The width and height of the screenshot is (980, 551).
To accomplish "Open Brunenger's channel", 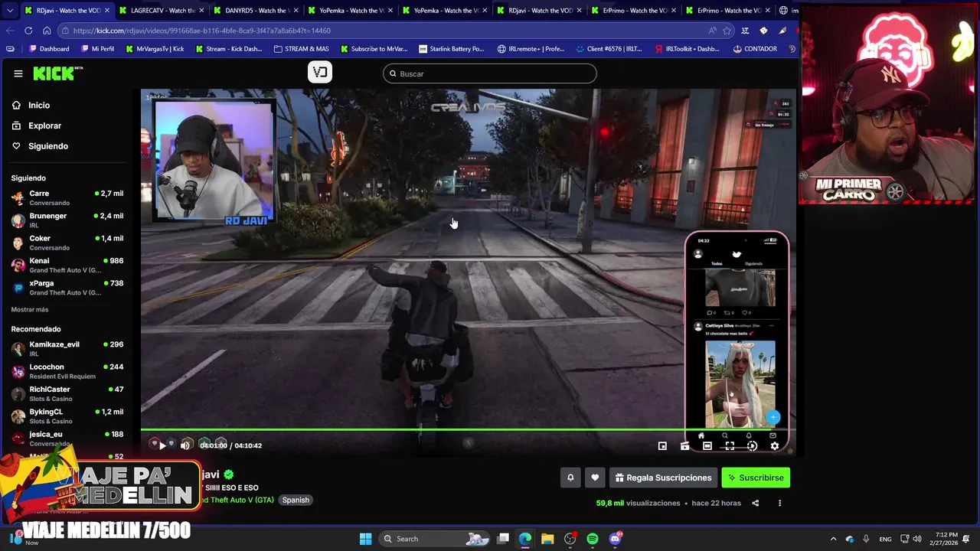I will (x=67, y=220).
